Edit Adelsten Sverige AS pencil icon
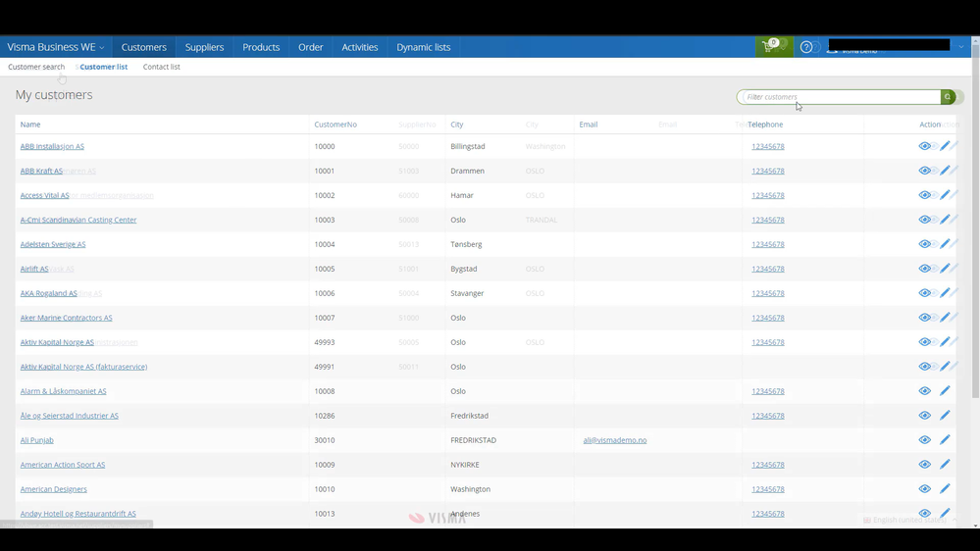Image resolution: width=980 pixels, height=551 pixels. pos(945,244)
